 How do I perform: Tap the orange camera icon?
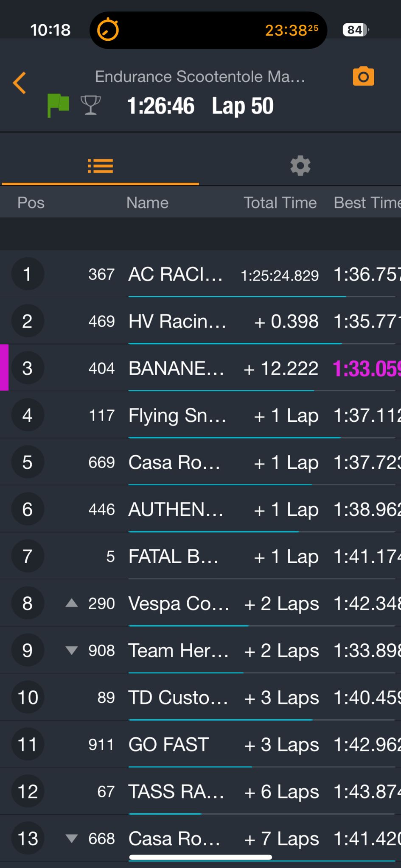(363, 76)
